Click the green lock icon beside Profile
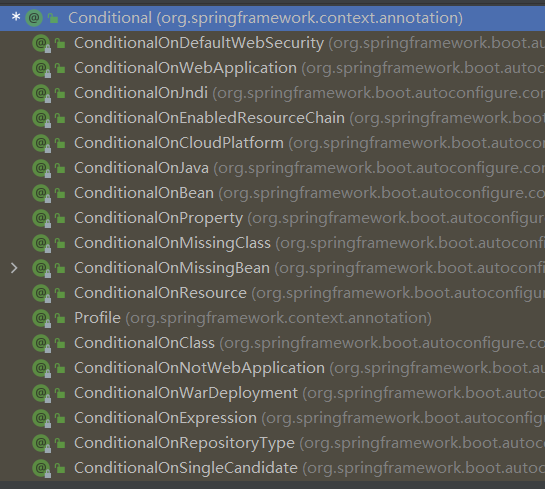The image size is (545, 489). [60, 318]
